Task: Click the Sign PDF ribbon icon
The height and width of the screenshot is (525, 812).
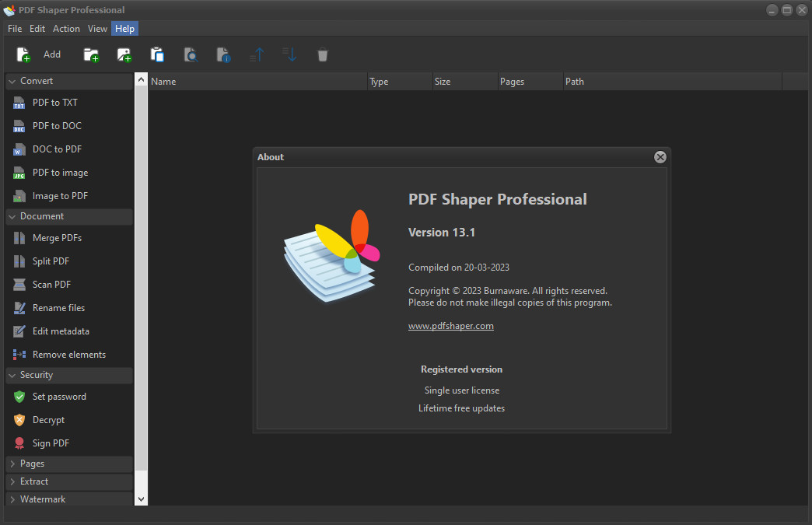Action: click(x=19, y=443)
